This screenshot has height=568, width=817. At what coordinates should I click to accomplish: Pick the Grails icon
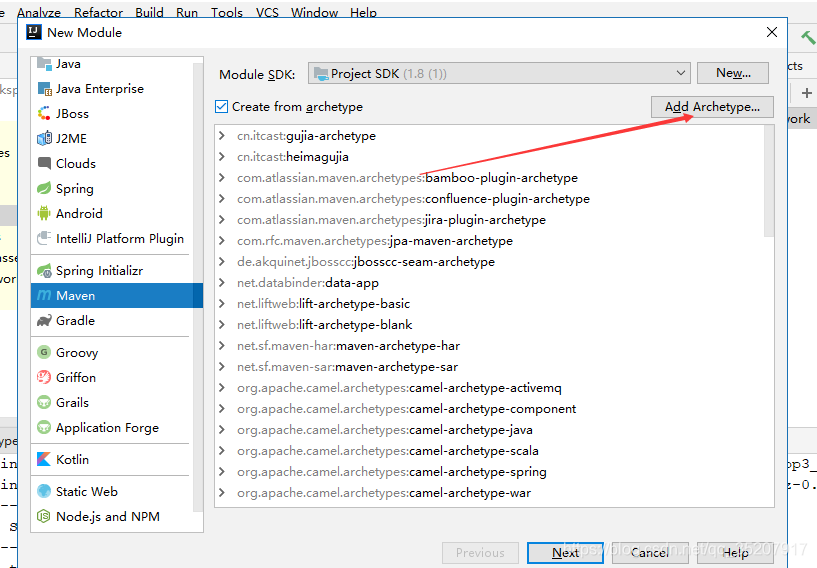(x=44, y=402)
